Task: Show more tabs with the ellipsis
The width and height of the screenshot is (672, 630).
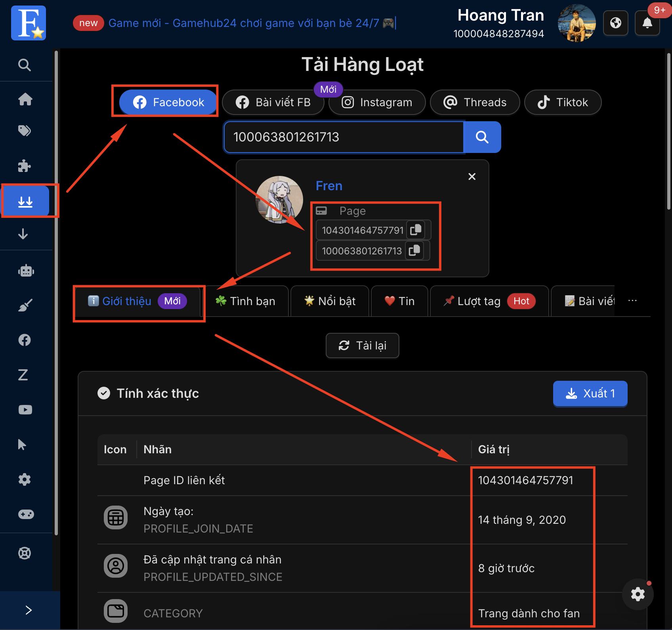Action: [632, 301]
